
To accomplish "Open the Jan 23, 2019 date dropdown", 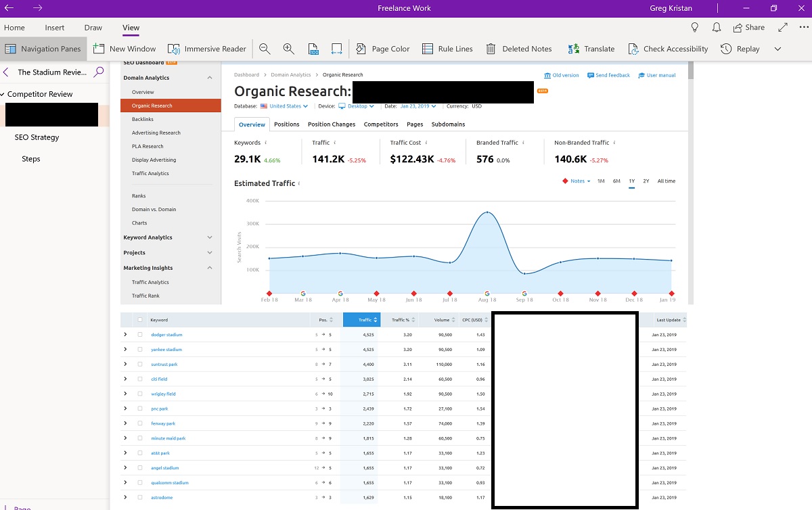I will [x=418, y=106].
